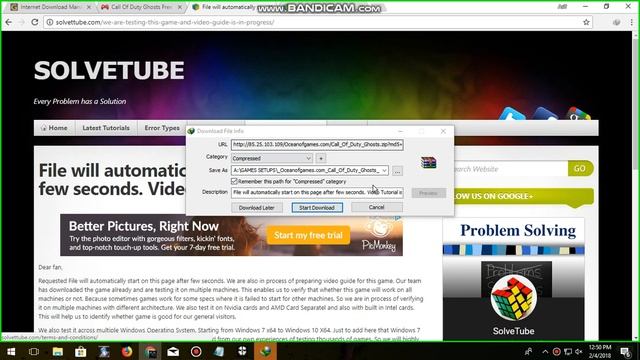Open Internet Download Manager taskbar icon
Image resolution: width=640 pixels, height=360 pixels.
[265, 351]
